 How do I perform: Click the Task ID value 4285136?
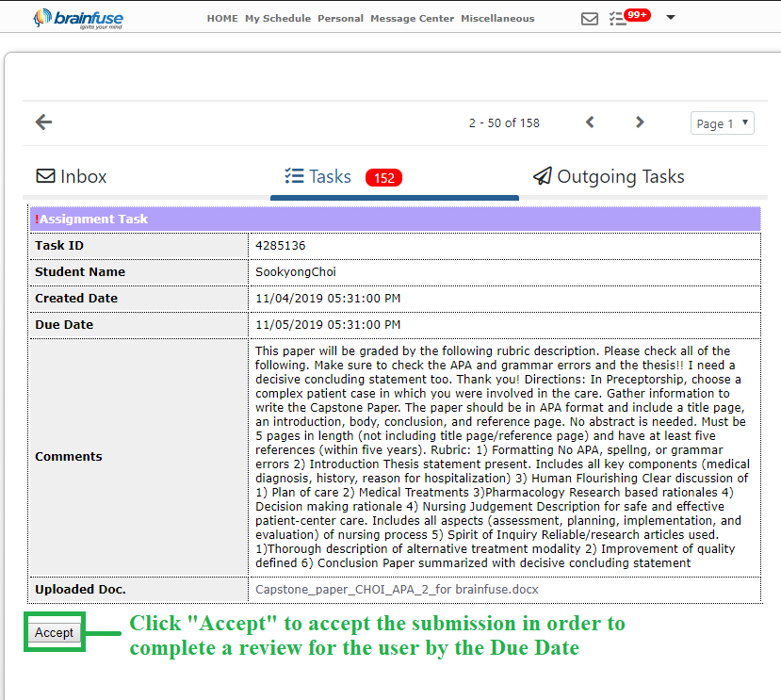click(x=281, y=246)
